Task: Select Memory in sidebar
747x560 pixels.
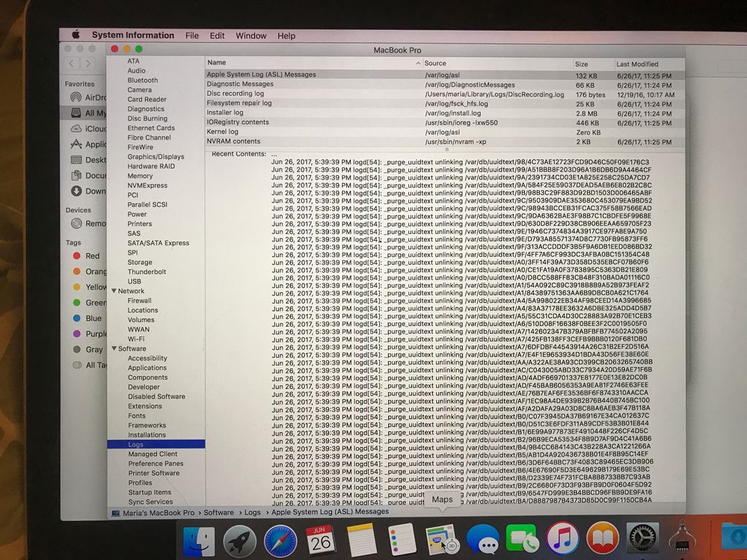Action: click(x=140, y=176)
